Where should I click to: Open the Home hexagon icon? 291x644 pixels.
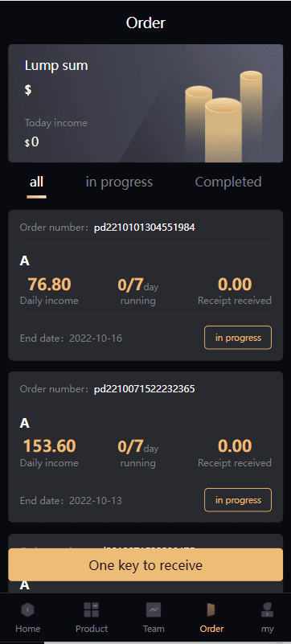pyautogui.click(x=28, y=610)
